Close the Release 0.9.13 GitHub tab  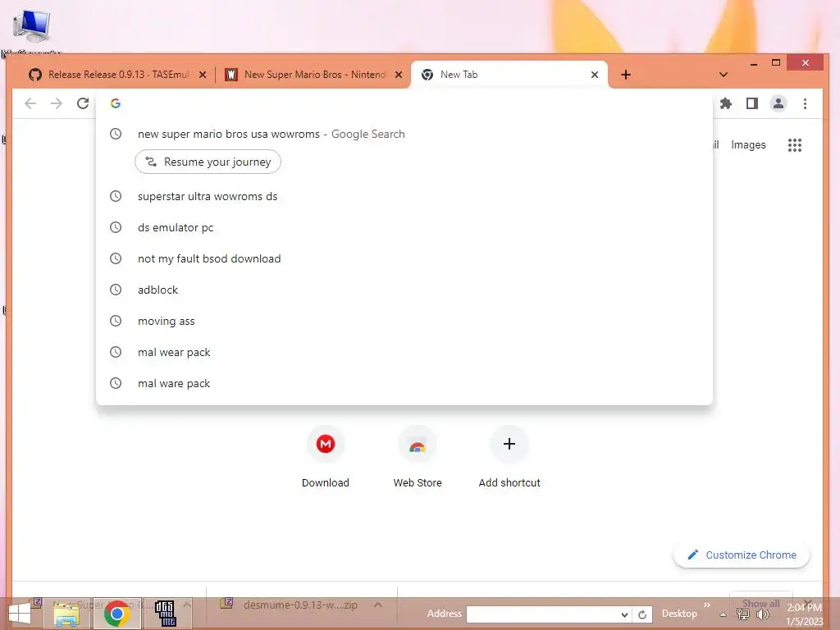[203, 75]
